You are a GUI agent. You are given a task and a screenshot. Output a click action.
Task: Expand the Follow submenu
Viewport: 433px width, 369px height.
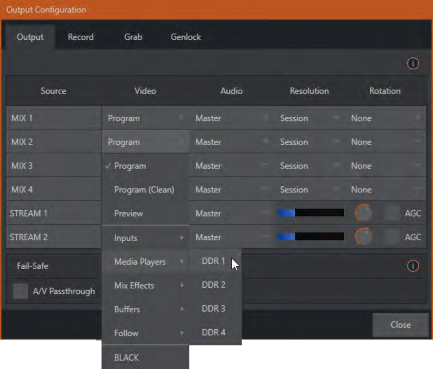[x=145, y=333]
